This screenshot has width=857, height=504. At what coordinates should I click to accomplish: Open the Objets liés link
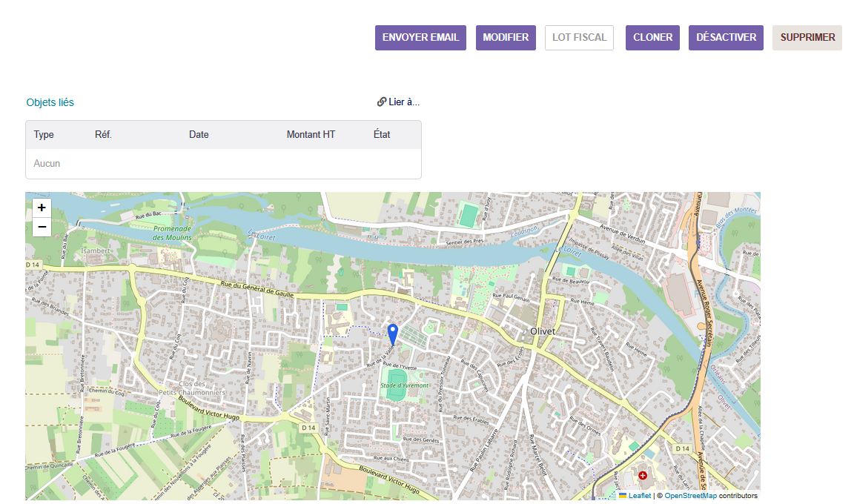pos(50,102)
